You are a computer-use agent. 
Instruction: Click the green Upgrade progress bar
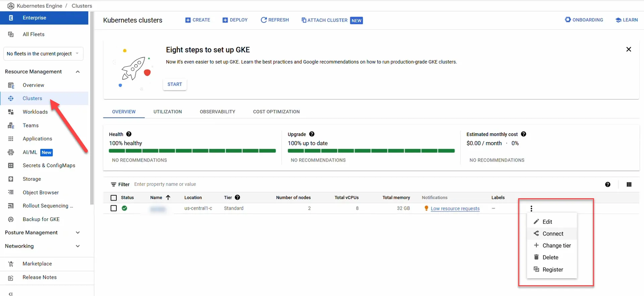point(371,151)
